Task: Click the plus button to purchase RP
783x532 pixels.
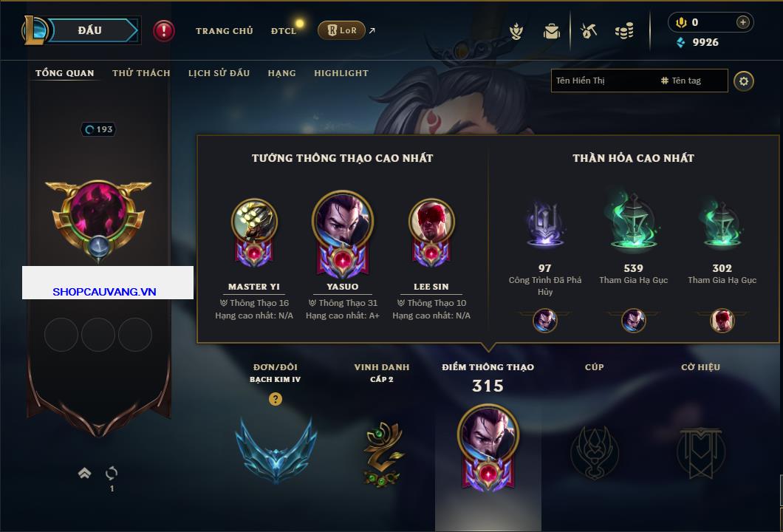Action: pyautogui.click(x=742, y=22)
